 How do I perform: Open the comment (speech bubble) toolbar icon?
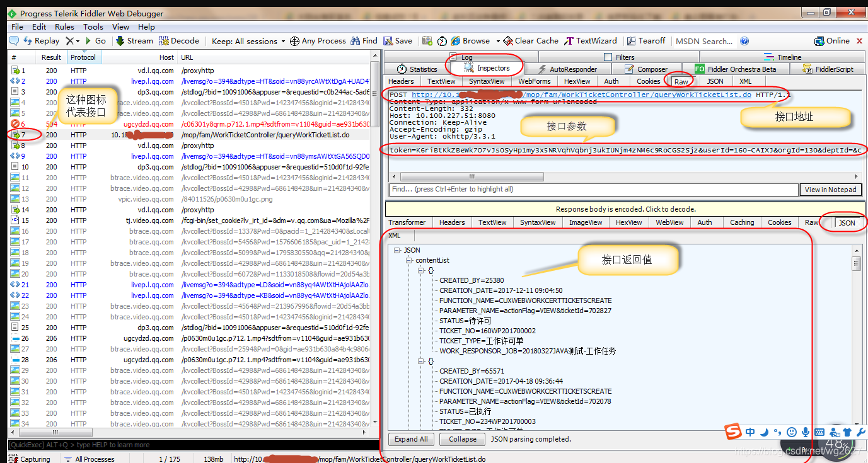(x=14, y=41)
